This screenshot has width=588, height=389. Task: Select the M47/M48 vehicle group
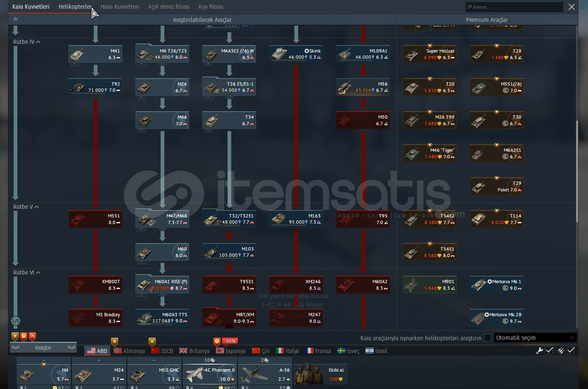(x=162, y=219)
